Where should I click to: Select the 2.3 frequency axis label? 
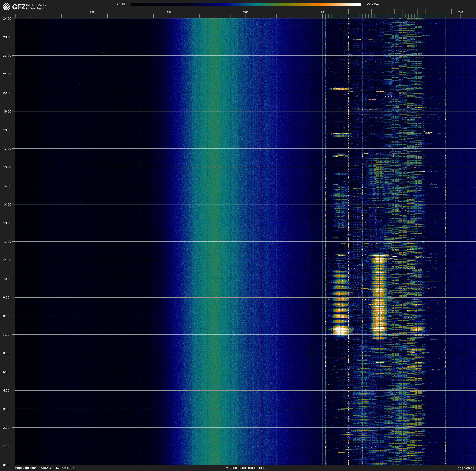click(x=169, y=12)
